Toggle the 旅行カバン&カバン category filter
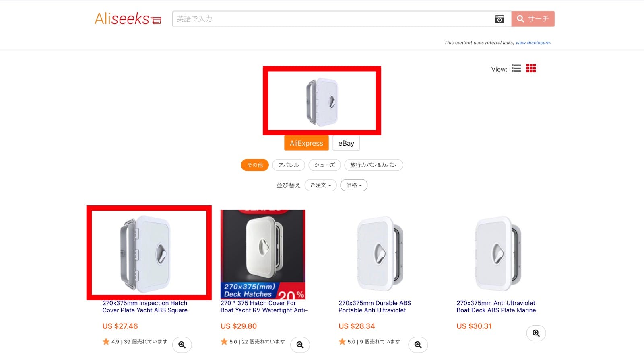Viewport: 644px width, 353px height. (373, 165)
